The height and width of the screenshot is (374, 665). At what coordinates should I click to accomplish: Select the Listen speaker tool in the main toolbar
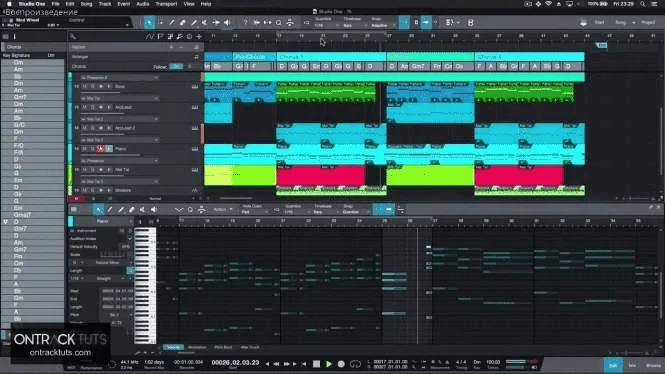(227, 22)
